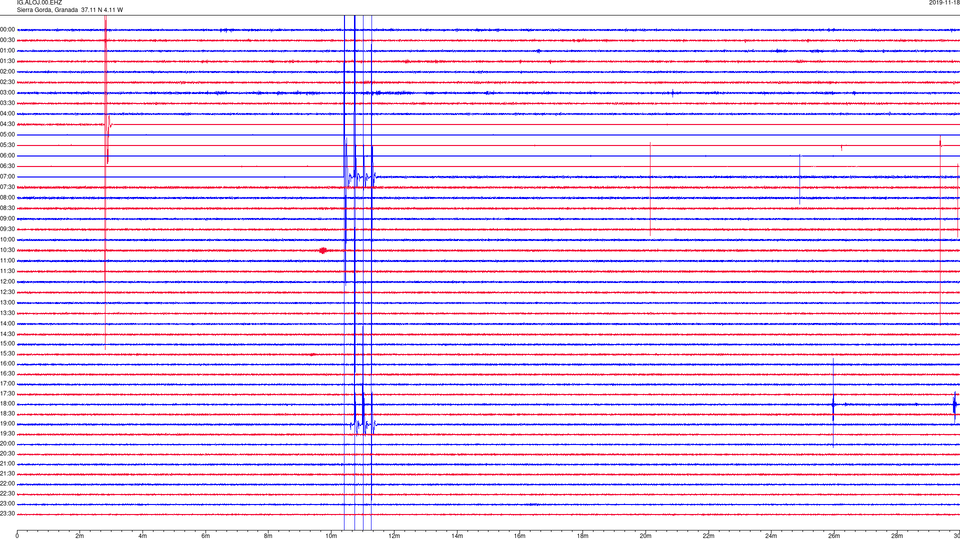
Task: Select the 16:30 time row label
Action: pyautogui.click(x=7, y=373)
